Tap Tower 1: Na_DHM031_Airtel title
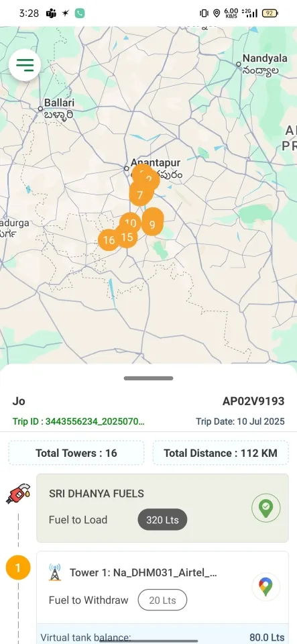This screenshot has height=644, width=297. point(143,572)
